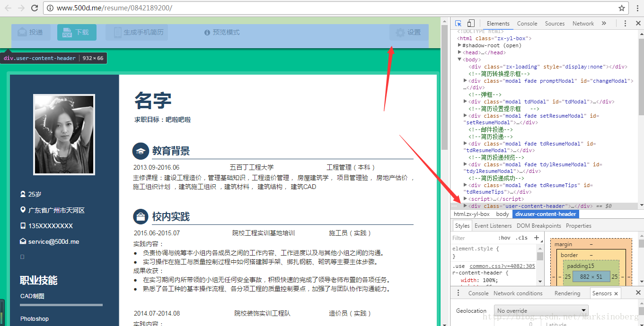Collapse the <body> node
The height and width of the screenshot is (326, 644).
(459, 60)
